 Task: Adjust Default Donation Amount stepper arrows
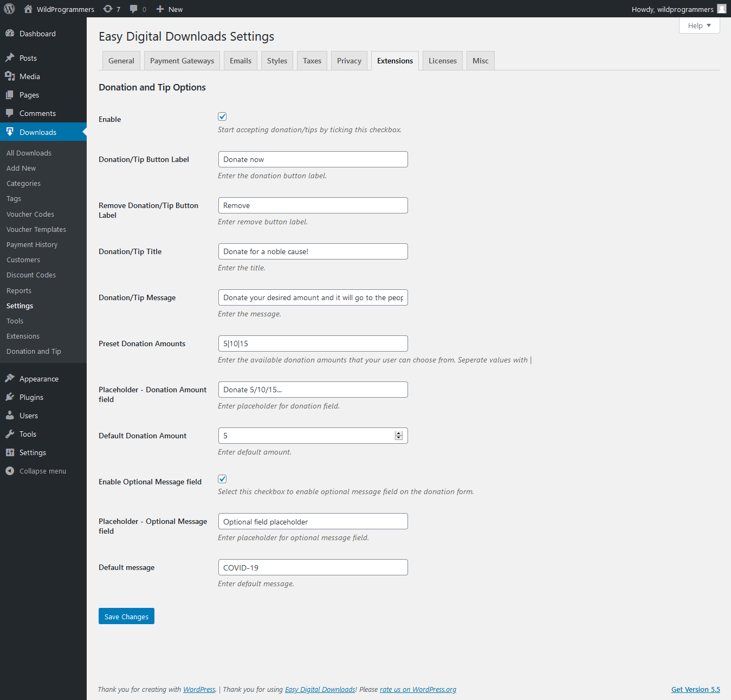(x=399, y=436)
